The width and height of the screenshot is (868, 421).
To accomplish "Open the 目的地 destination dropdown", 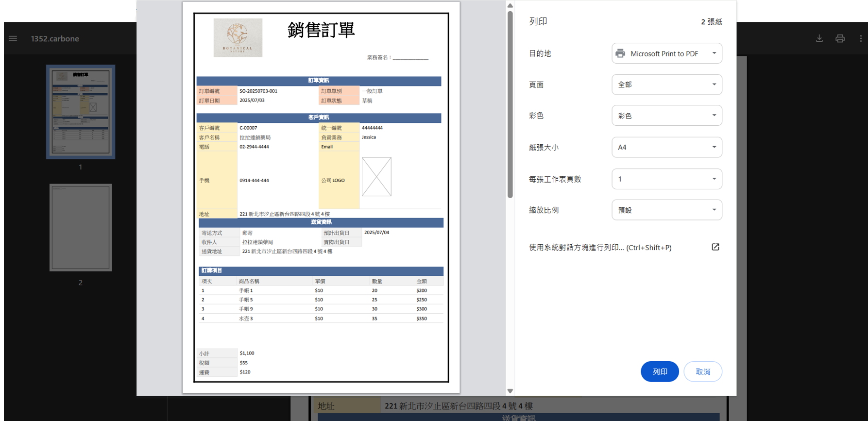I will pos(666,53).
